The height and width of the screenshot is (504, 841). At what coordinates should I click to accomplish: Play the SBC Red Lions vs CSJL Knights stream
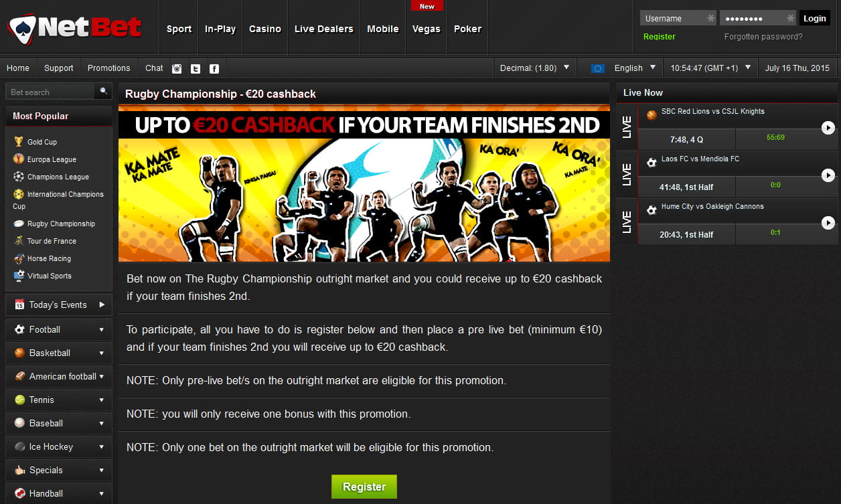click(x=828, y=127)
